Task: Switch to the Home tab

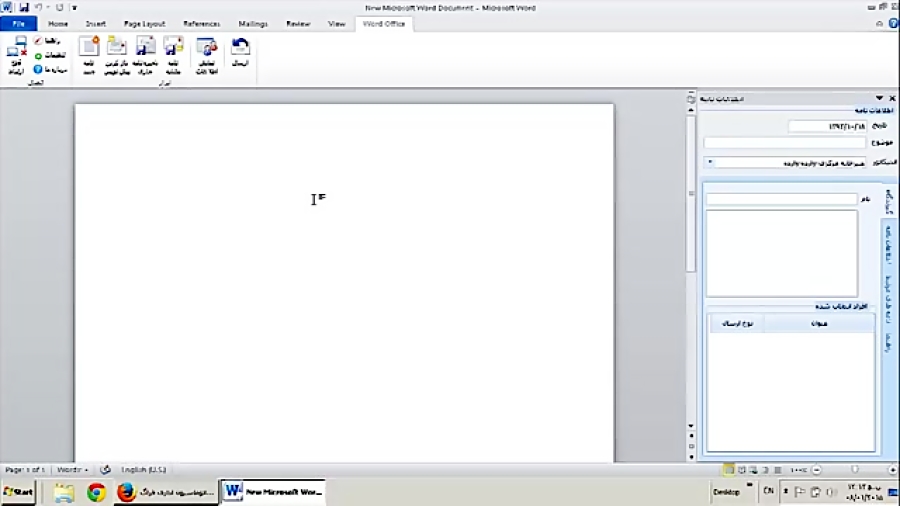Action: click(58, 24)
